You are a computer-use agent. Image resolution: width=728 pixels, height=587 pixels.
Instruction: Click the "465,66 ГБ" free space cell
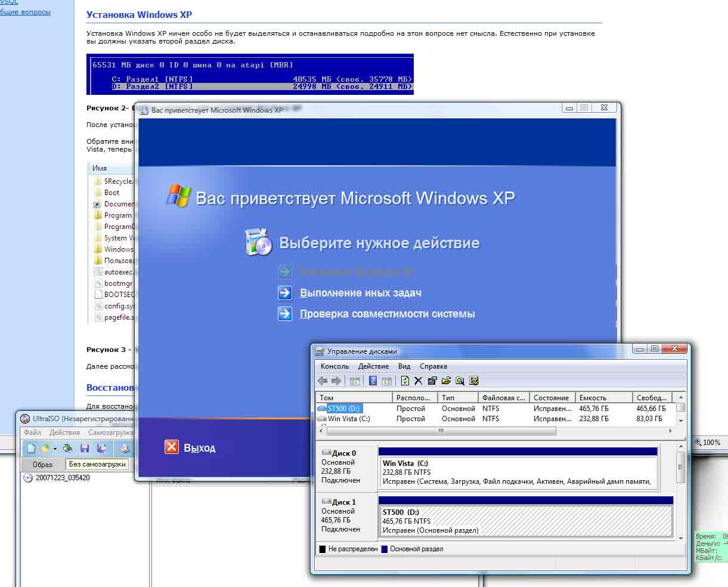tap(651, 409)
